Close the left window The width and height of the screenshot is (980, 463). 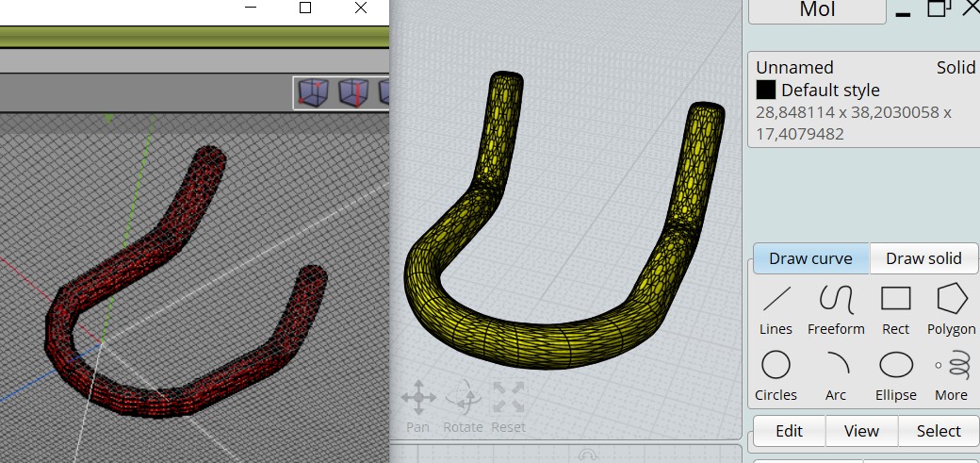[x=361, y=8]
